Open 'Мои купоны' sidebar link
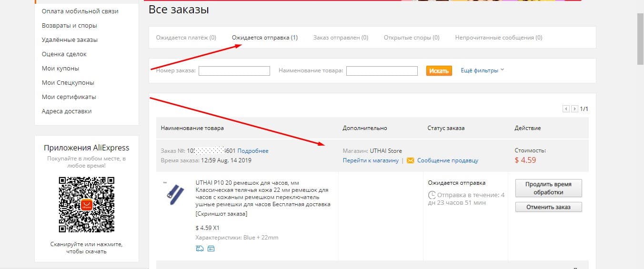Image resolution: width=644 pixels, height=269 pixels. (x=60, y=68)
